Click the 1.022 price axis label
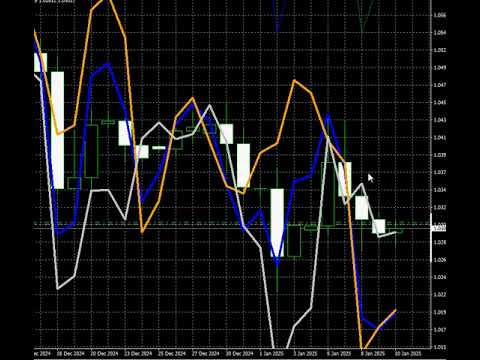480x360 pixels. click(439, 294)
